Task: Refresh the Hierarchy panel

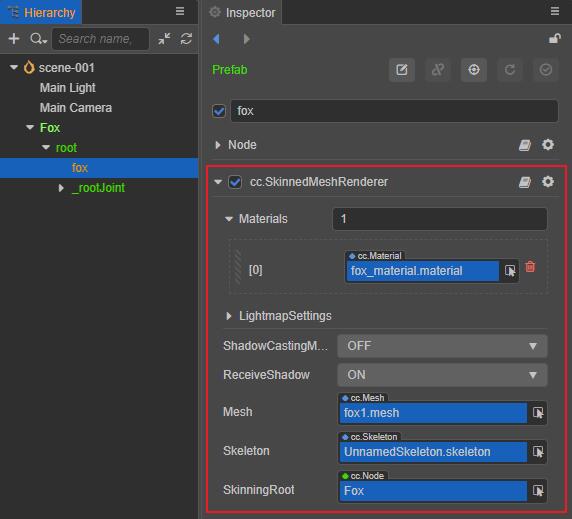Action: click(186, 39)
